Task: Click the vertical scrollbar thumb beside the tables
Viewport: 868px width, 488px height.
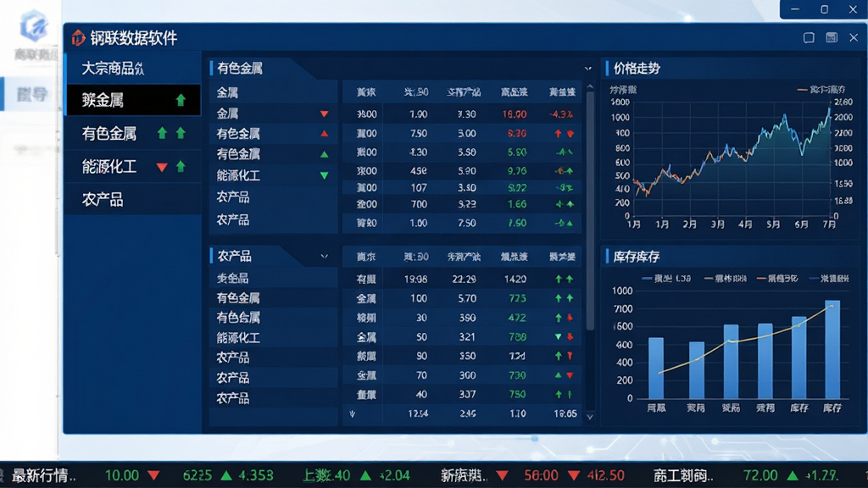Action: [590, 210]
